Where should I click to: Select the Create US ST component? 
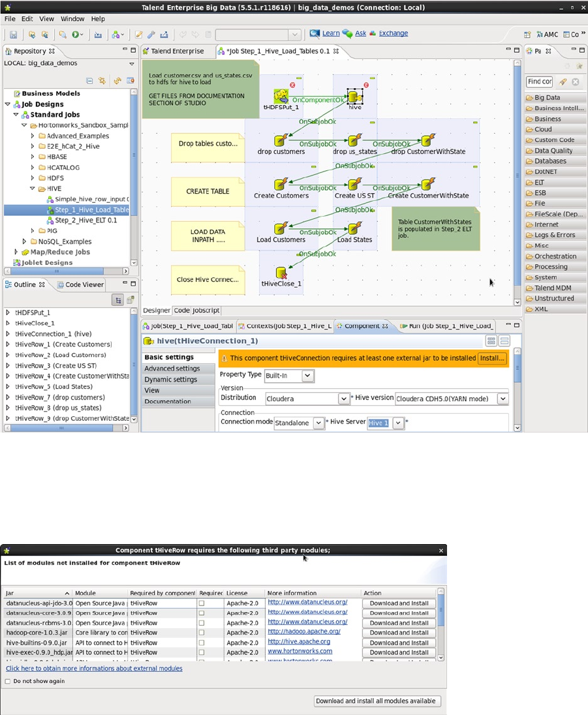click(x=354, y=184)
